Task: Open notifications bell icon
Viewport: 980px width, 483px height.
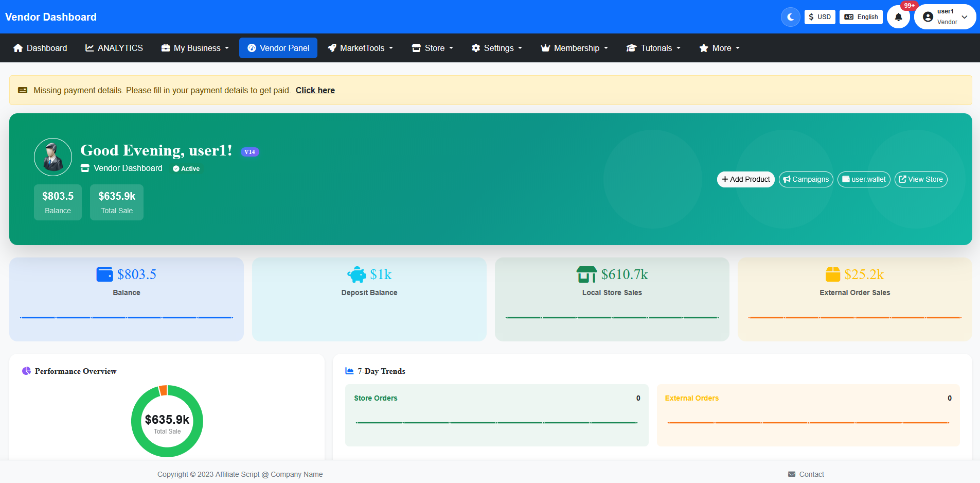Action: pyautogui.click(x=898, y=17)
